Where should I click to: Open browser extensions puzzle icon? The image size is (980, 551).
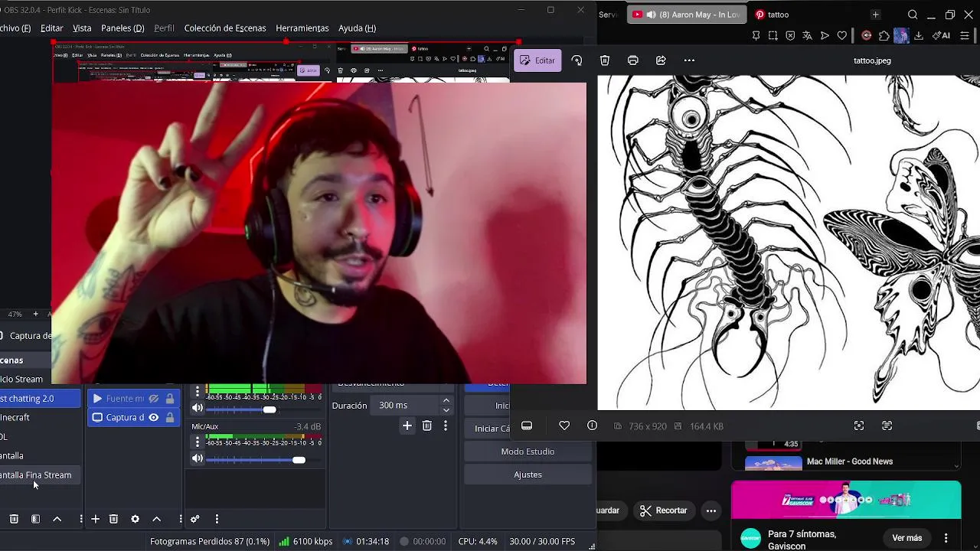pyautogui.click(x=884, y=35)
